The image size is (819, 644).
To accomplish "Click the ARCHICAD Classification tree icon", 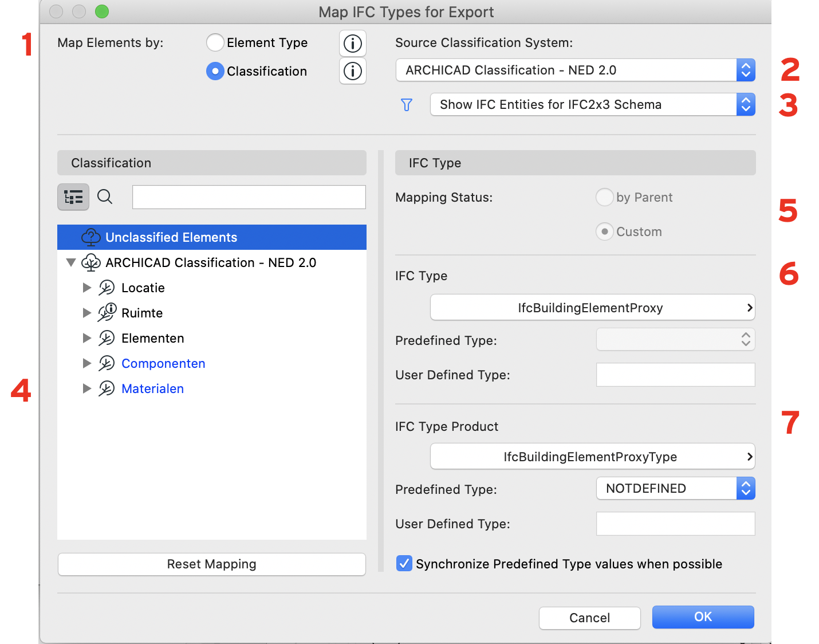I will coord(91,262).
